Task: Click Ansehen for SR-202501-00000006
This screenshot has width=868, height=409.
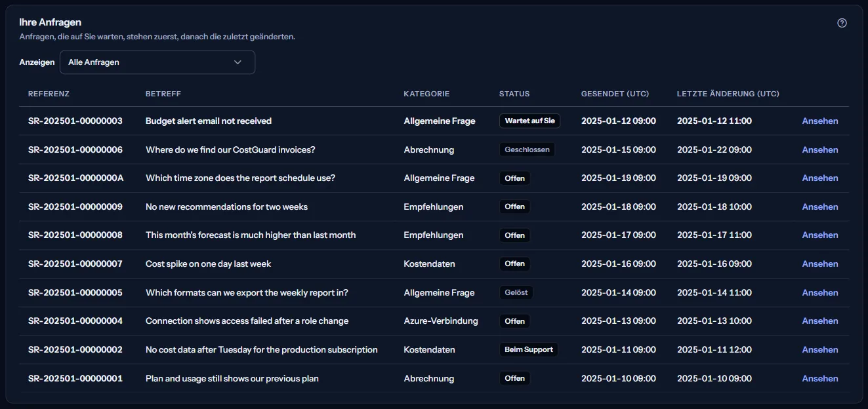Action: (820, 149)
